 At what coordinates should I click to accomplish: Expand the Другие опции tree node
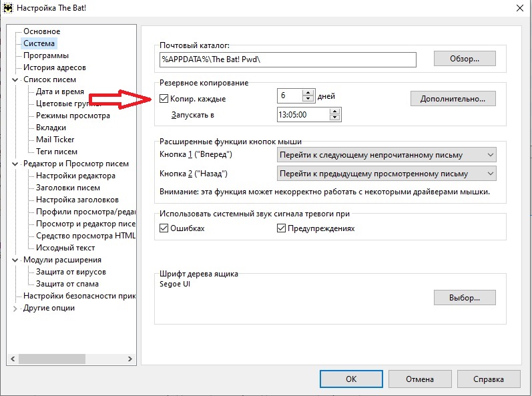pyautogui.click(x=15, y=309)
